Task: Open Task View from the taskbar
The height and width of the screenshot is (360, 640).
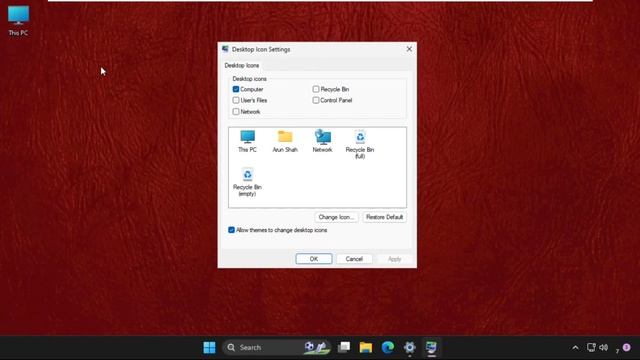Action: coord(344,347)
